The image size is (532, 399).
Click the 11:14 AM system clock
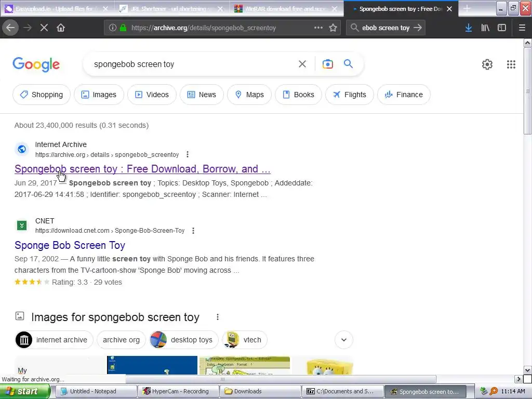[513, 391]
